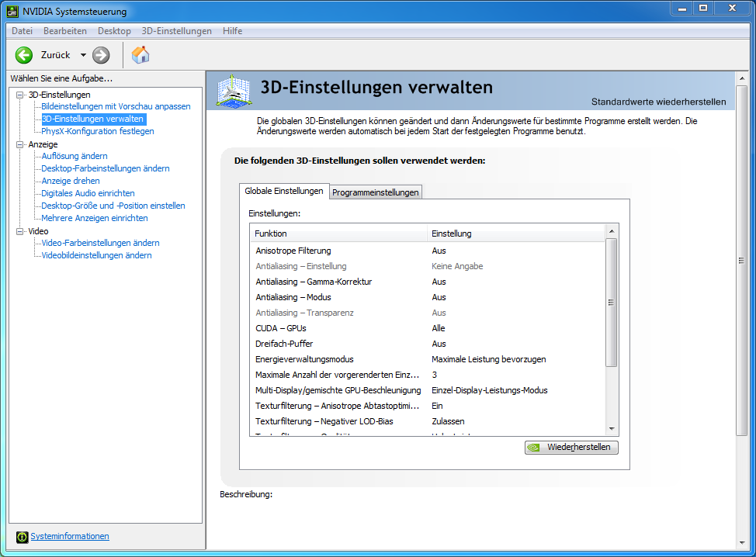Screen dimensions: 756x557
Task: Click the 3D-Einstellungen header cube icon
Action: pyautogui.click(x=234, y=91)
